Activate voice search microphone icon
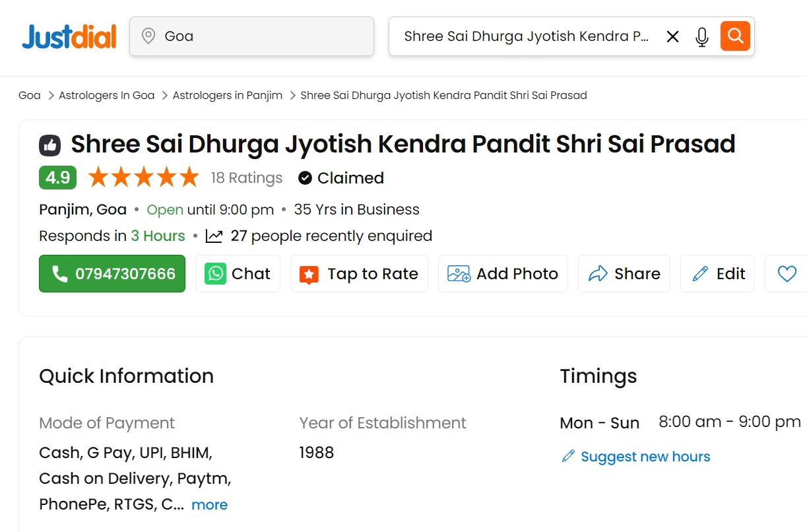807x532 pixels. point(702,36)
